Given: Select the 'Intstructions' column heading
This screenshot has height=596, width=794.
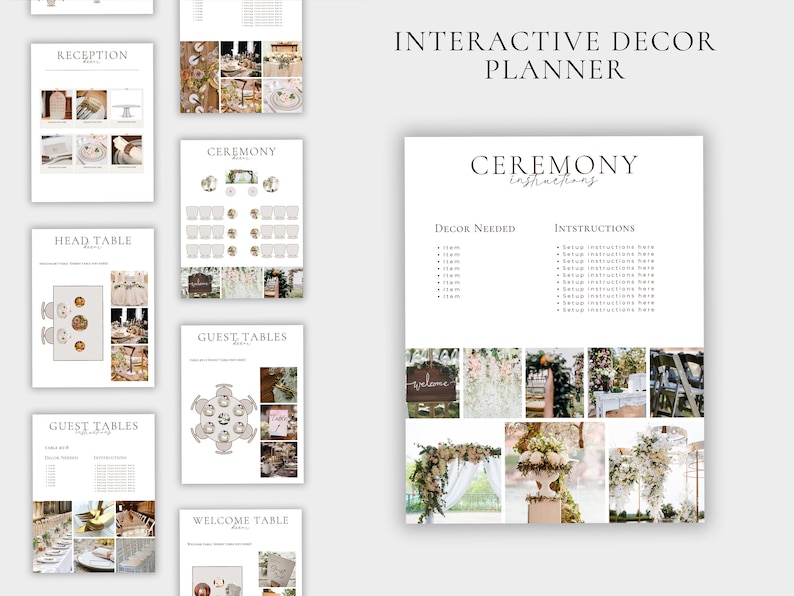Looking at the screenshot, I should tap(594, 228).
